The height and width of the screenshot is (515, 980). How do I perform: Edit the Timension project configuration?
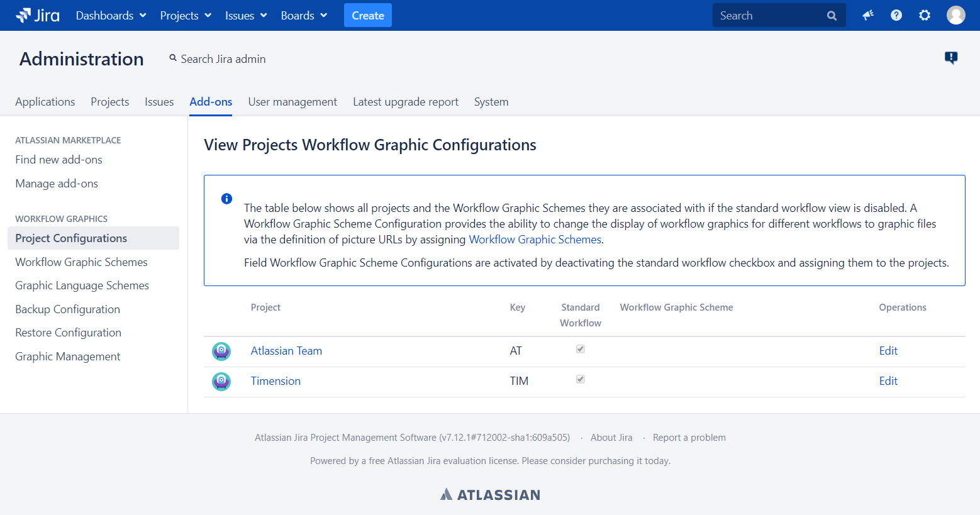888,381
